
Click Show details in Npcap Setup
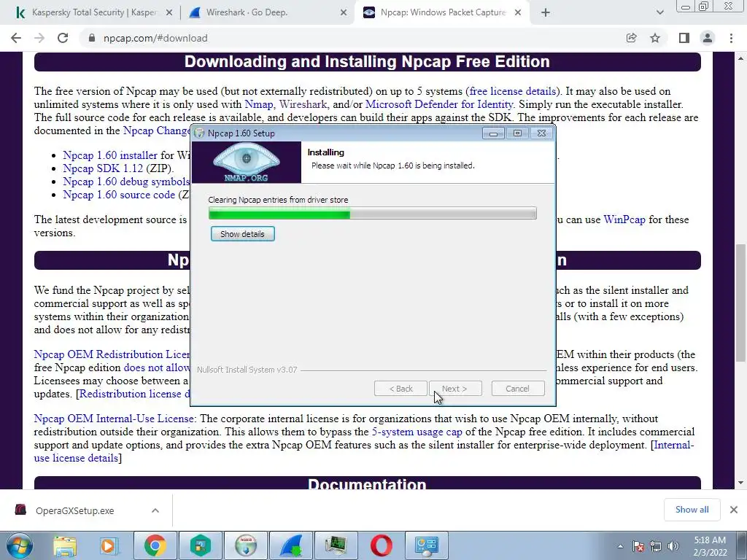coord(242,234)
